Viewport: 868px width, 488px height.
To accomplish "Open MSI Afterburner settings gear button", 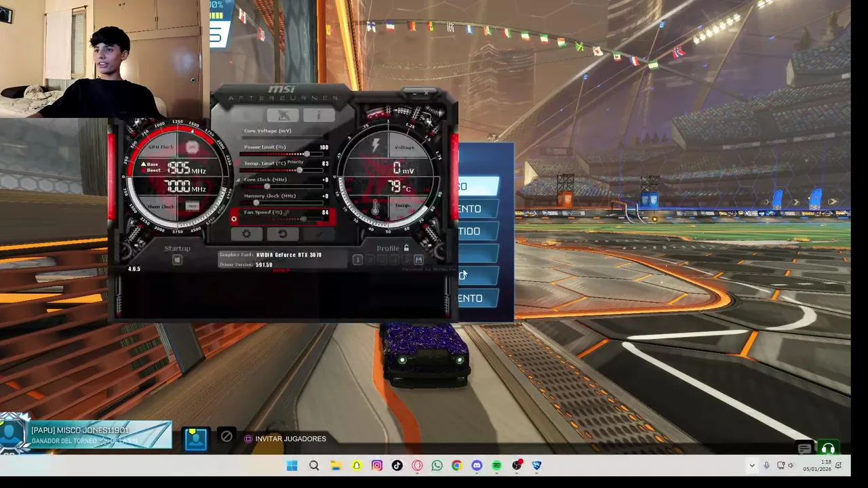I will [x=247, y=234].
